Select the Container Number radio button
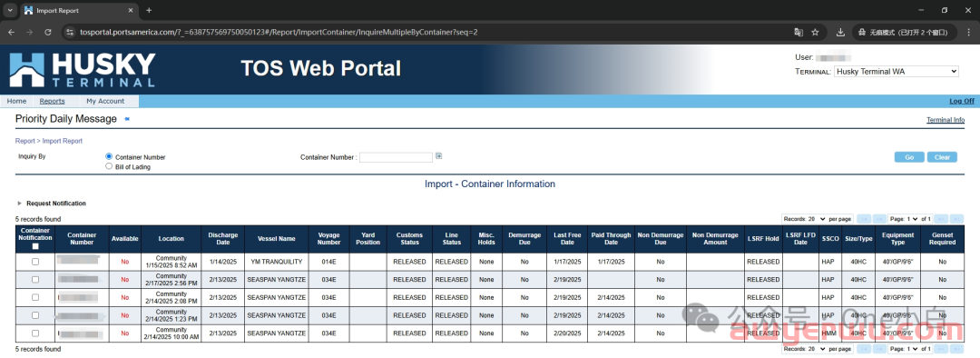The height and width of the screenshot is (358, 980). [110, 157]
